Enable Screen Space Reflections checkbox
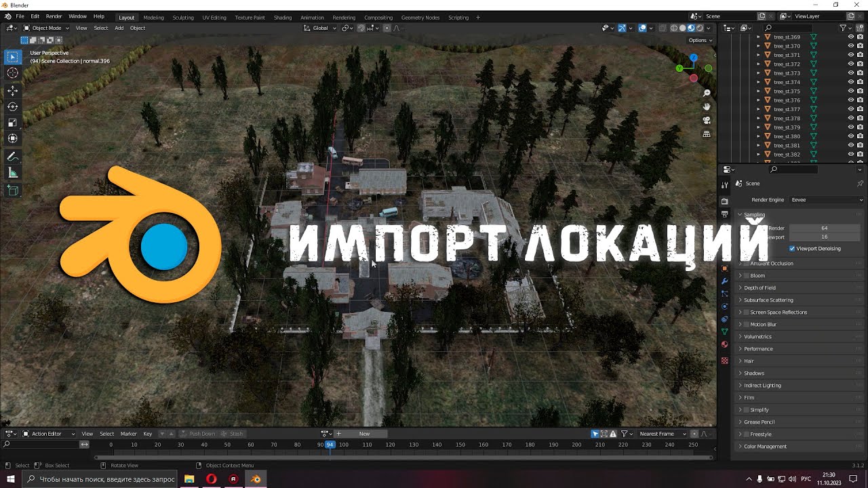Screen dimensions: 868x488 tap(747, 312)
